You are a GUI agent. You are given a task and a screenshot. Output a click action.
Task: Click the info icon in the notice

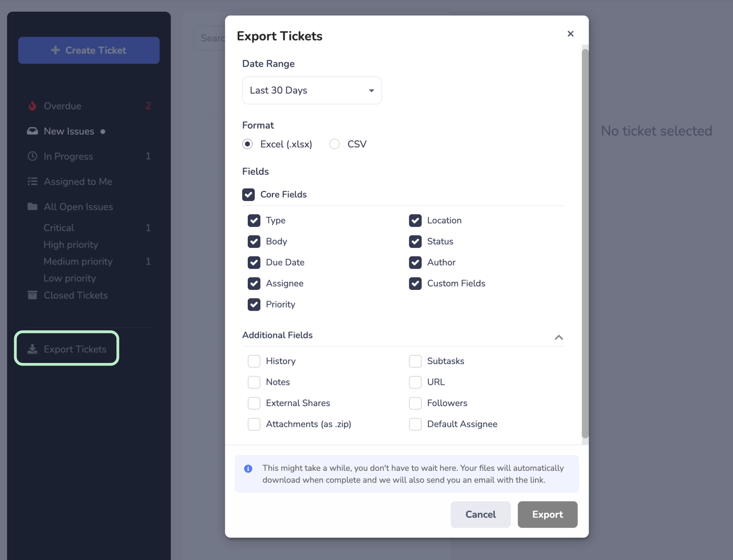coord(248,469)
